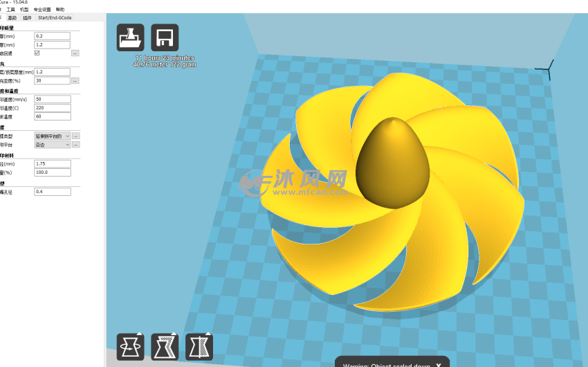Viewport: 588px width, 367px height.
Task: Select the Rotate model tool
Action: click(x=130, y=346)
